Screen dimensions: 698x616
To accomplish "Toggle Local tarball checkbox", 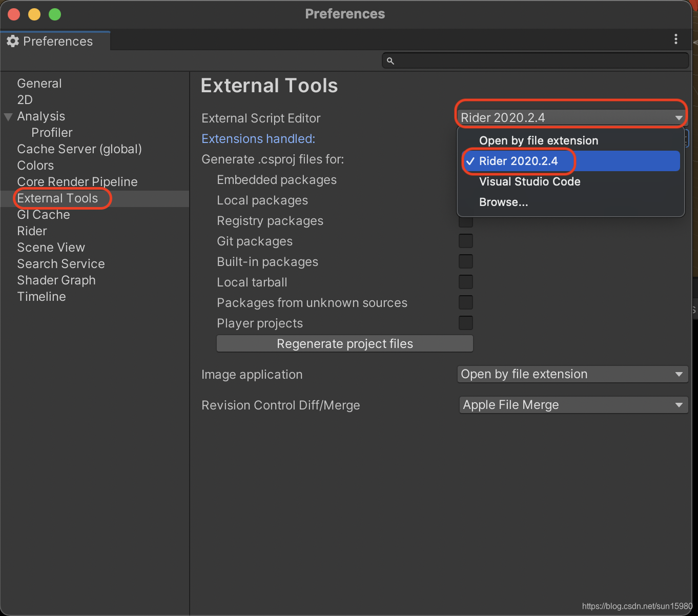I will (465, 282).
